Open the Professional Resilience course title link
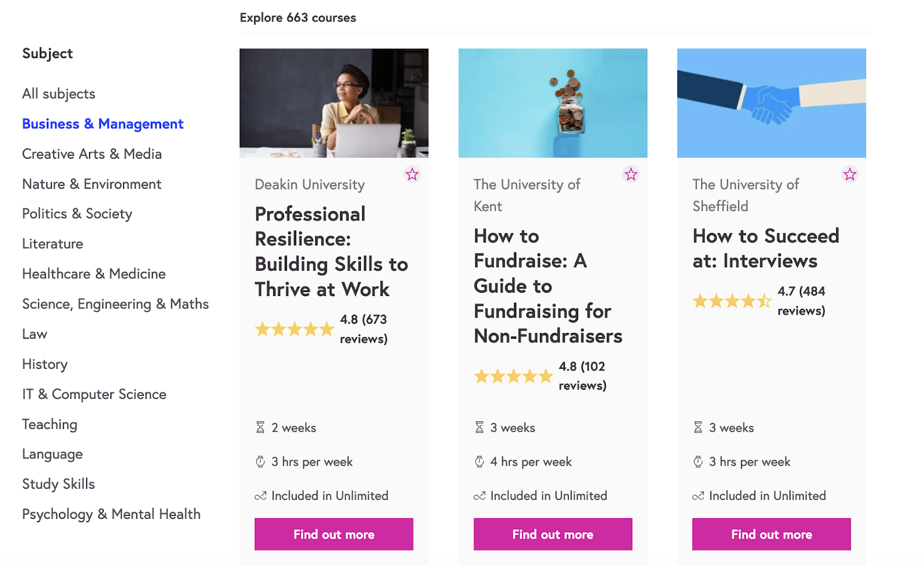Screen dimensions: 924x565 331,252
